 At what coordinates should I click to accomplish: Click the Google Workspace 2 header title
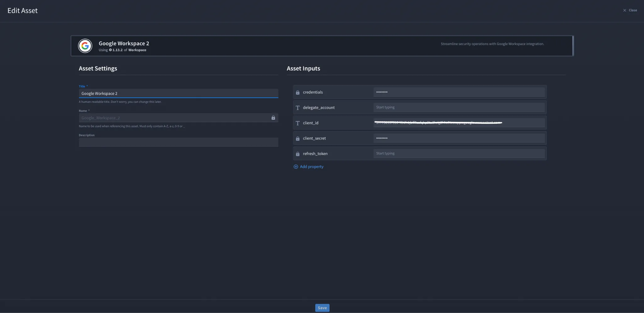[x=124, y=43]
